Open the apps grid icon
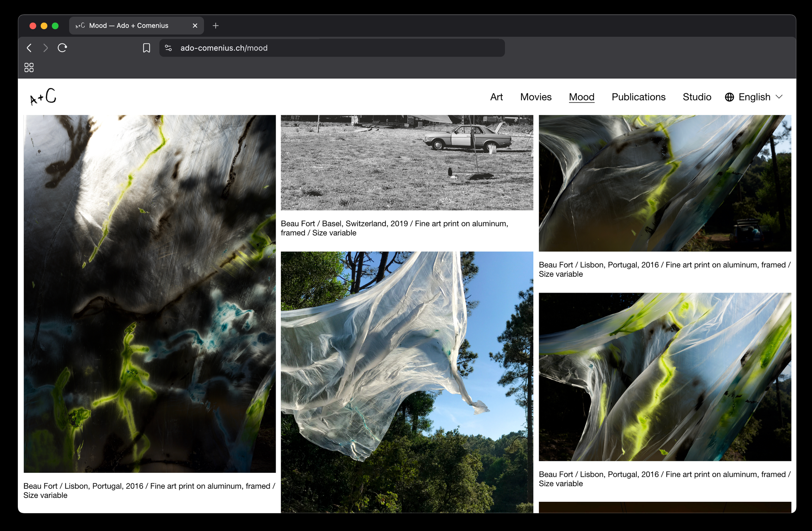 pos(29,68)
